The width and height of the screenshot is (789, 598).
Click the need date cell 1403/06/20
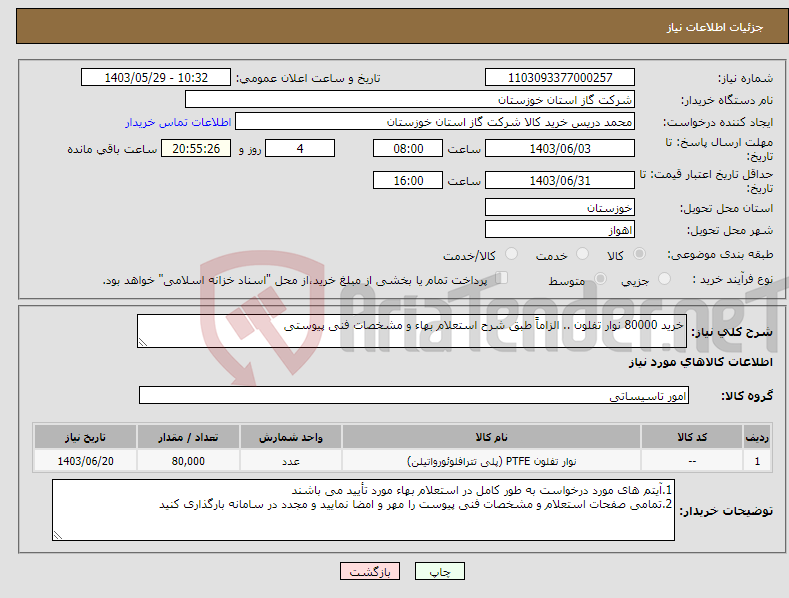pyautogui.click(x=85, y=461)
